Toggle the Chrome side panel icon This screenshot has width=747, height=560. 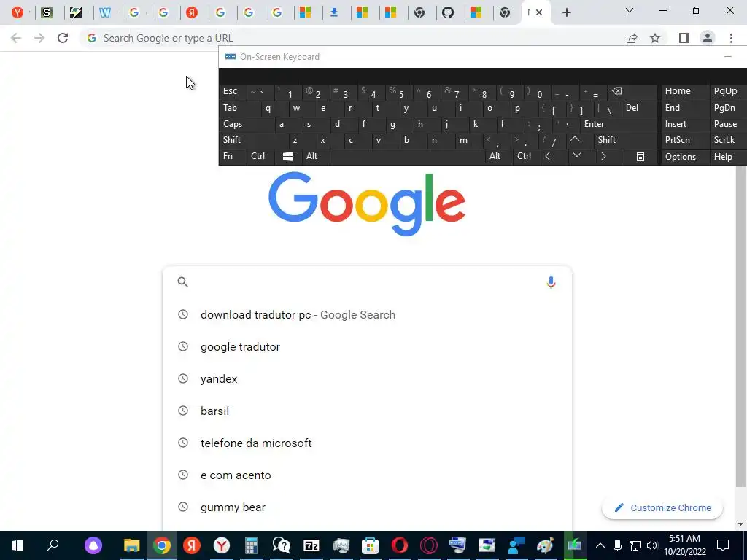click(x=684, y=38)
